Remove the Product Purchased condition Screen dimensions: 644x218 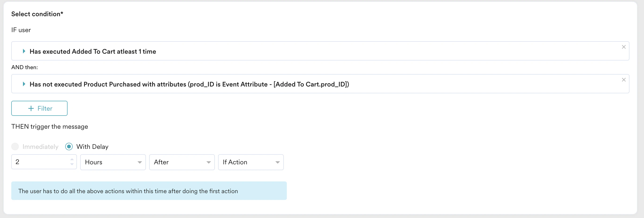(x=624, y=80)
